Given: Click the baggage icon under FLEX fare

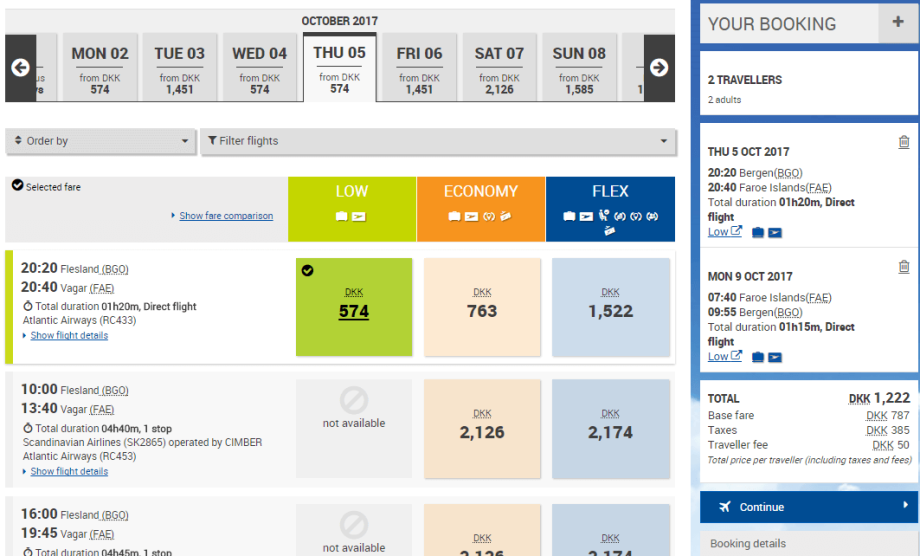Looking at the screenshot, I should coord(569,216).
